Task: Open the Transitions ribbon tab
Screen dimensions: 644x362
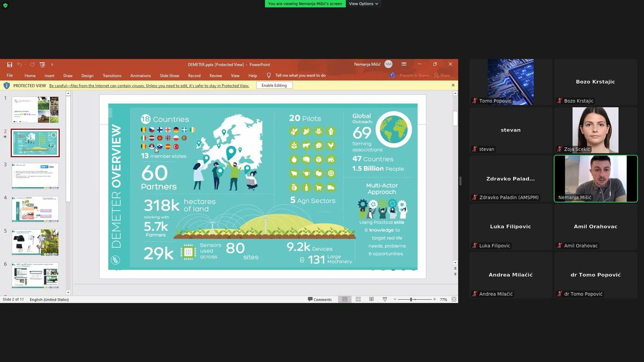Action: coord(112,76)
